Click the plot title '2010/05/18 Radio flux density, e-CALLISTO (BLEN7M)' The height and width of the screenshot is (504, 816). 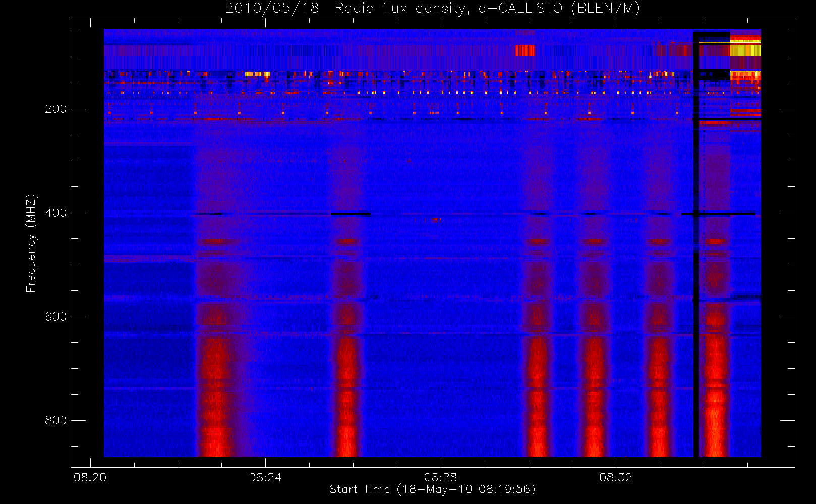tap(432, 9)
